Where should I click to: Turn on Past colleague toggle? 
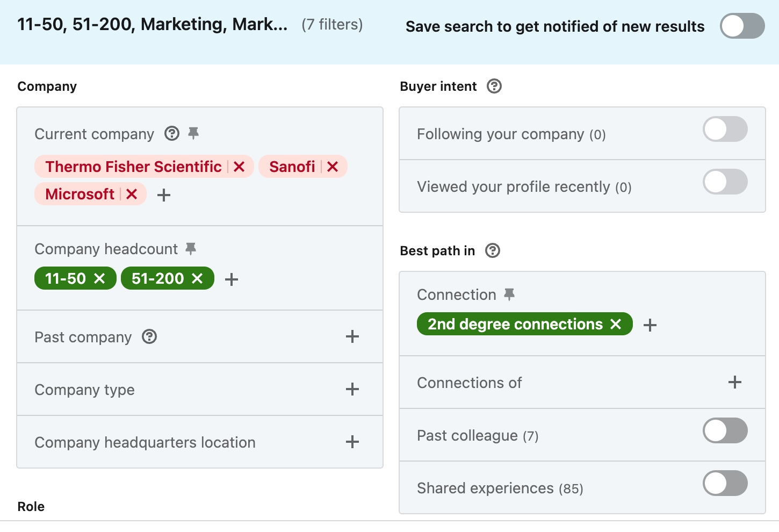725,430
